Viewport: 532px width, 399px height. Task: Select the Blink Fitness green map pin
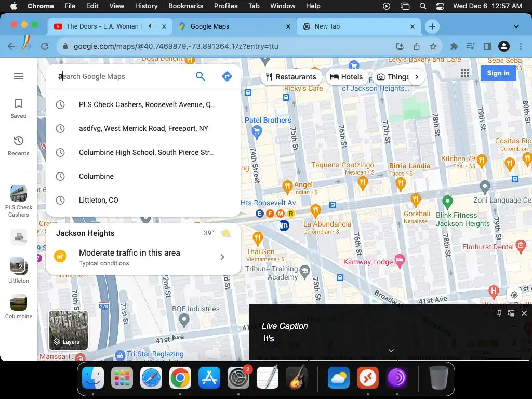coord(447,203)
